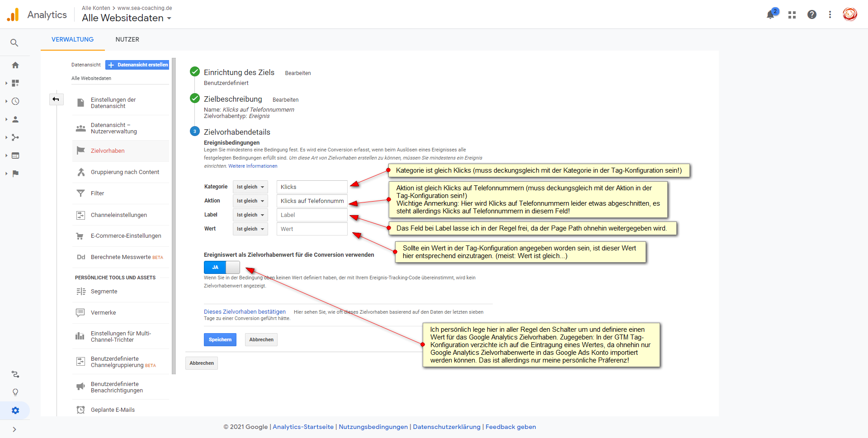Open Datenansicht – Nutzerverwaltung

point(121,128)
